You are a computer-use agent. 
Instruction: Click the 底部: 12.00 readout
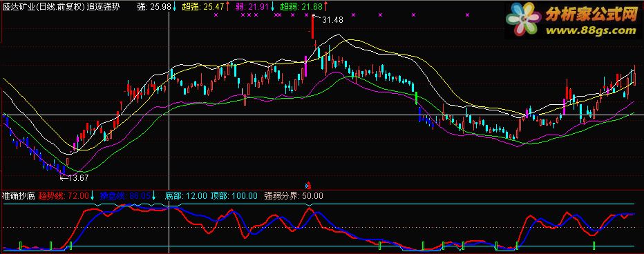click(186, 196)
